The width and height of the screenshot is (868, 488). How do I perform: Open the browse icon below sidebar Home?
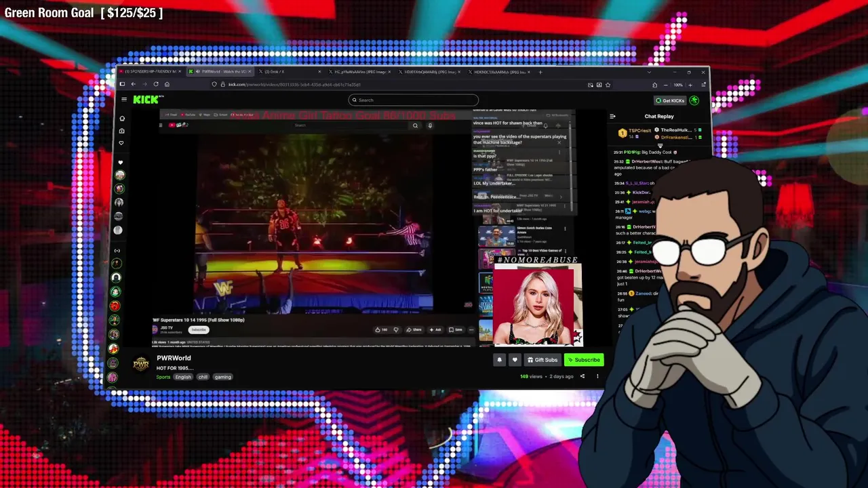(122, 131)
